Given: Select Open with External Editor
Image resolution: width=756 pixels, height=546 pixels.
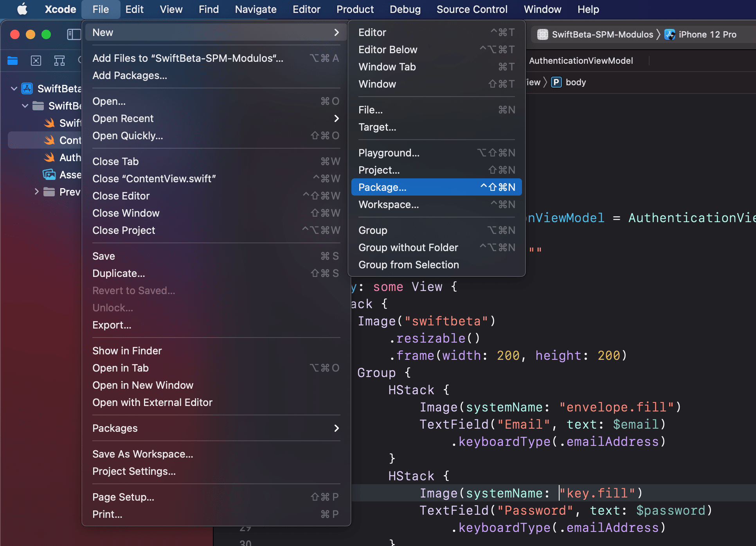Looking at the screenshot, I should 216,402.
